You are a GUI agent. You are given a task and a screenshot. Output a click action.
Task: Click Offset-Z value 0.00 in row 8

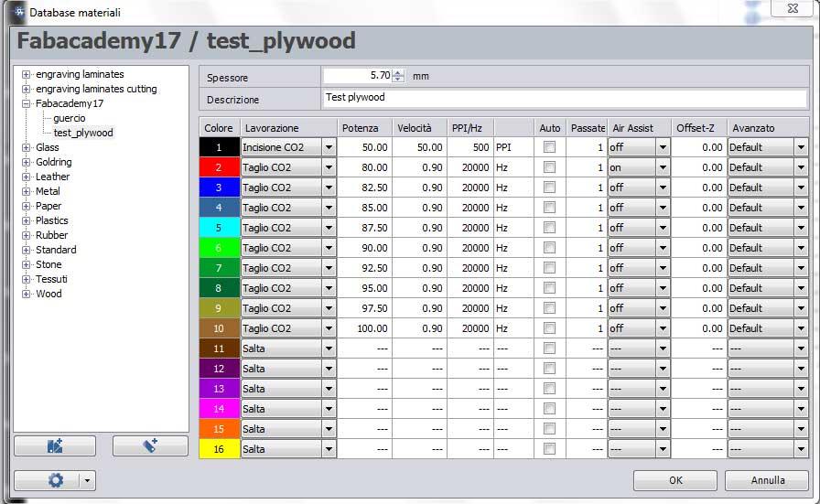[698, 288]
